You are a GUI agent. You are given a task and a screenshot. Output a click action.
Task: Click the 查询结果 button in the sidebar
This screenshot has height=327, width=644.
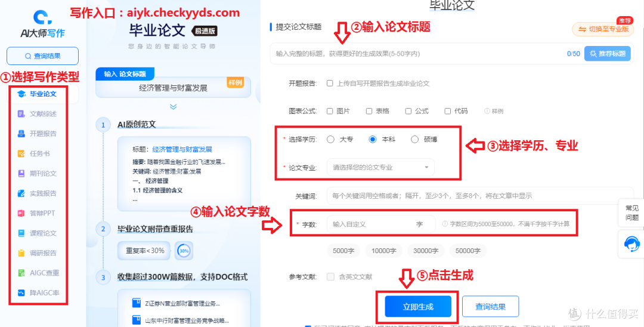(x=43, y=56)
